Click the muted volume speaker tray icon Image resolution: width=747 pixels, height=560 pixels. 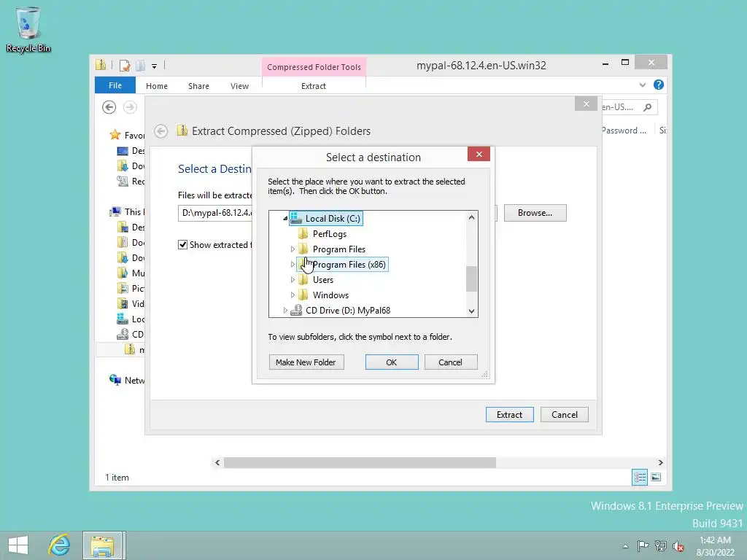click(678, 546)
